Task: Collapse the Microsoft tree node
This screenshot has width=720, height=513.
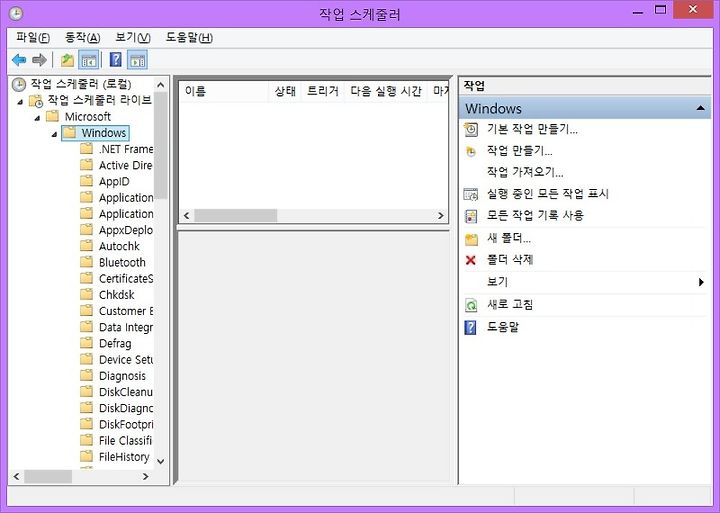Action: [x=37, y=118]
